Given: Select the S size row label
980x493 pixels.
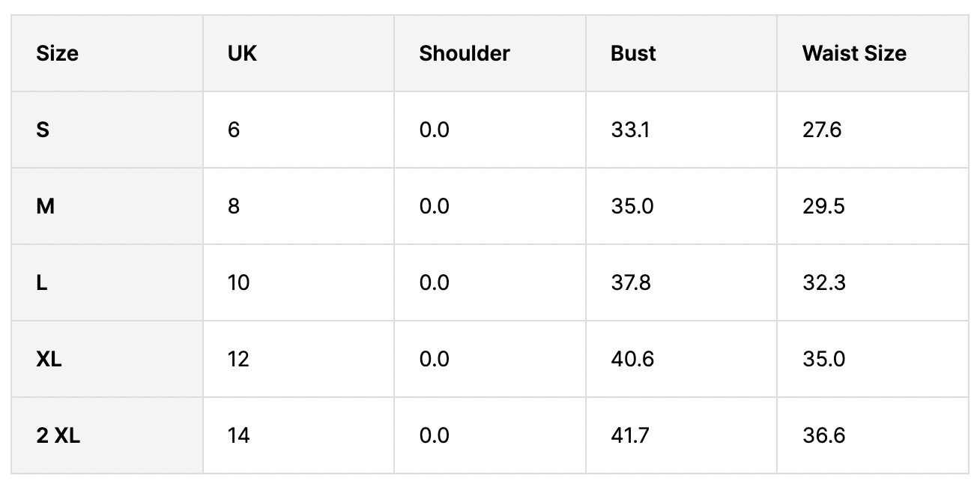Looking at the screenshot, I should click(43, 130).
